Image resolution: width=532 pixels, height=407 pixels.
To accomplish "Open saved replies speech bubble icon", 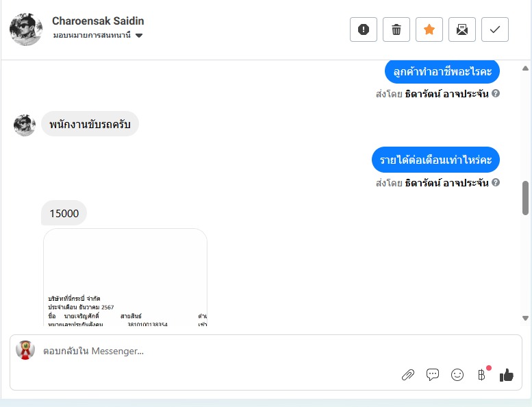I will click(433, 375).
